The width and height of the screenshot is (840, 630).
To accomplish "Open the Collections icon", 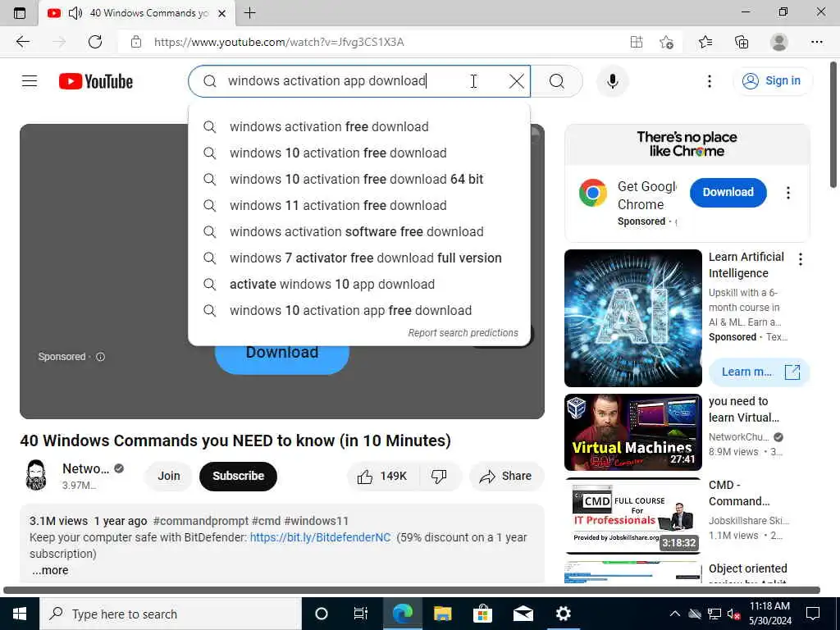I will click(x=742, y=42).
